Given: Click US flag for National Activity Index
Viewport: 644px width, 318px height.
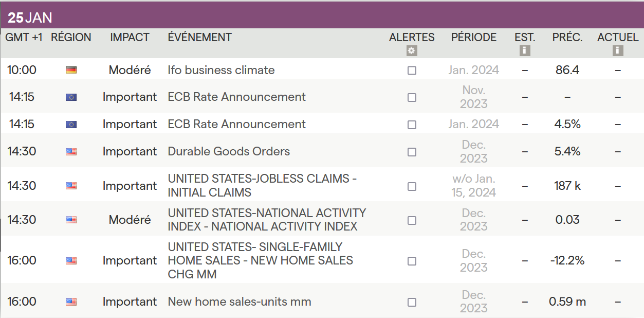Looking at the screenshot, I should (x=71, y=220).
